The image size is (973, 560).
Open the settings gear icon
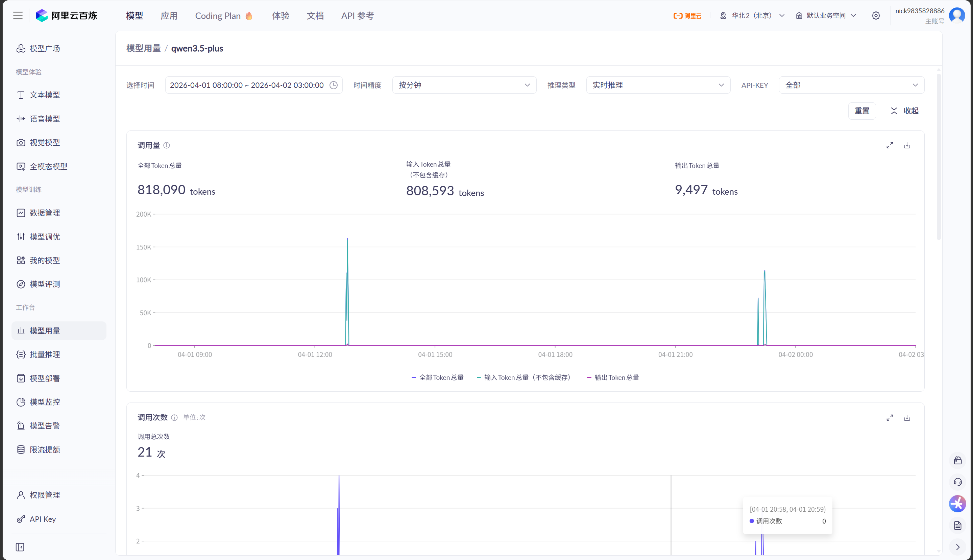(876, 16)
